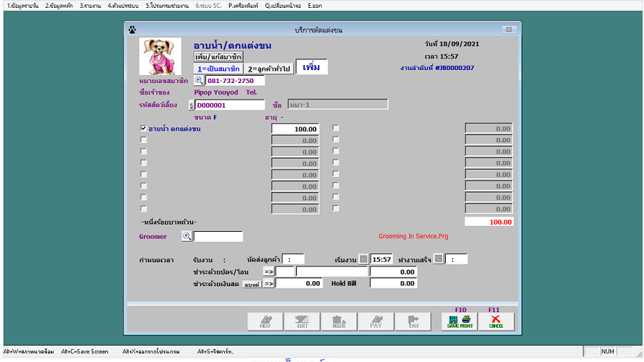644x362 pixels.
Task: Uncheck the อาบน้ำ ตกแต่งขน service checkbox
Action: [x=144, y=129]
